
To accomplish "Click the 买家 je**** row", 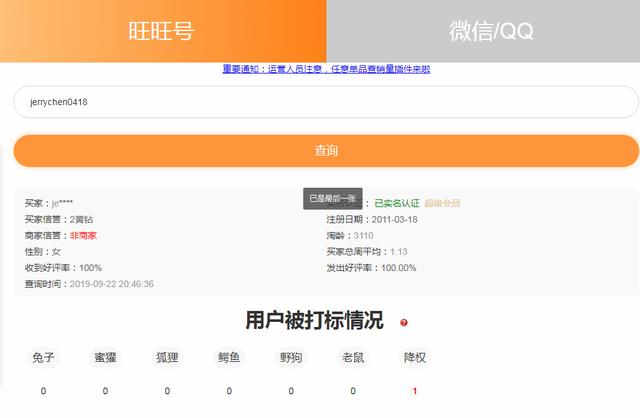I will (49, 203).
